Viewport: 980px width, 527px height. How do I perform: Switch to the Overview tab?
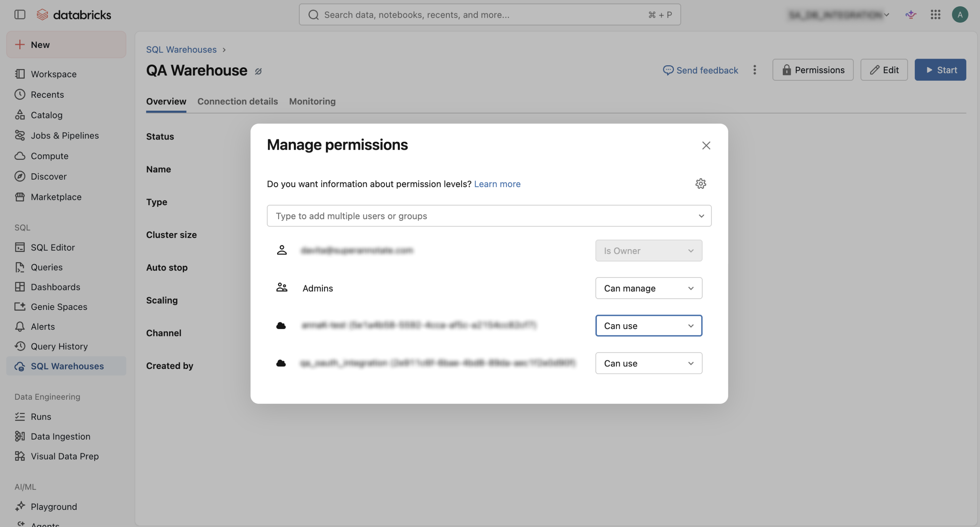166,101
